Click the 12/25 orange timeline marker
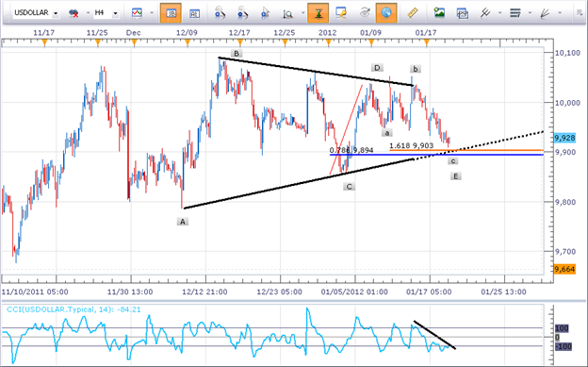Viewport: 588px width, 367px height. click(285, 42)
